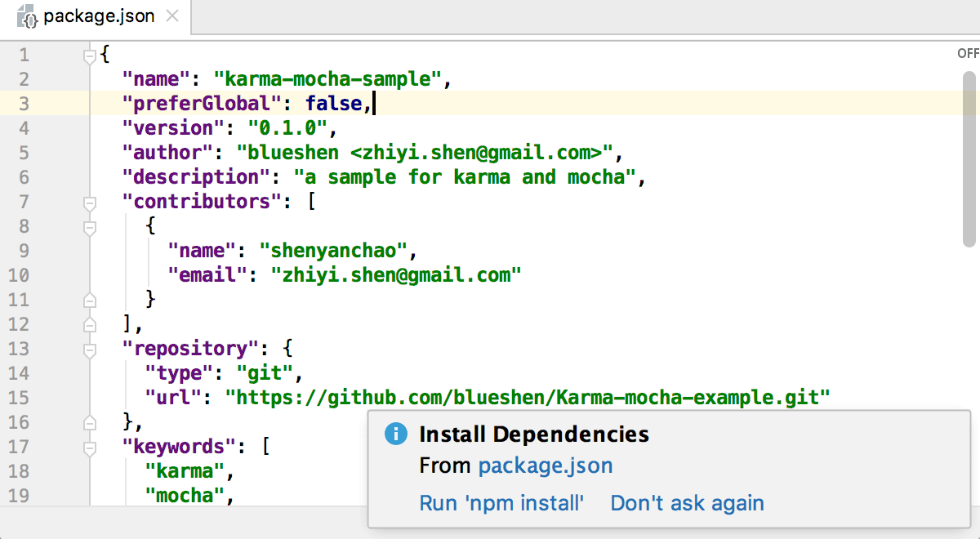Click Run 'npm install' in the notification
The width and height of the screenshot is (980, 539).
coord(501,503)
